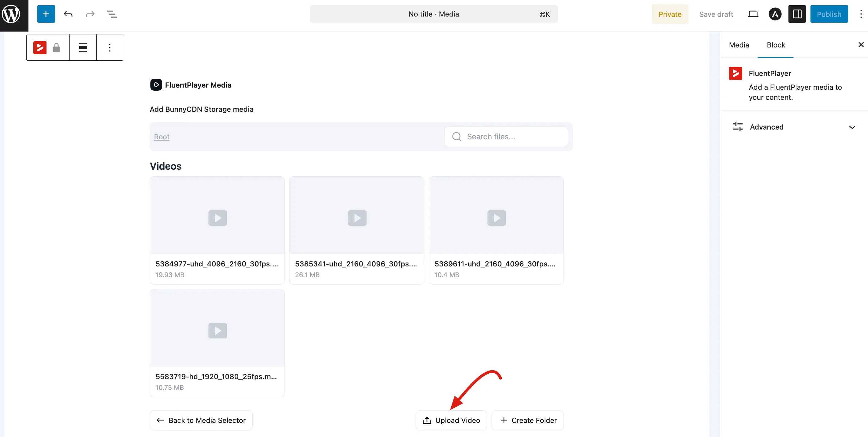Image resolution: width=868 pixels, height=437 pixels.
Task: Undo the last change
Action: [x=68, y=14]
